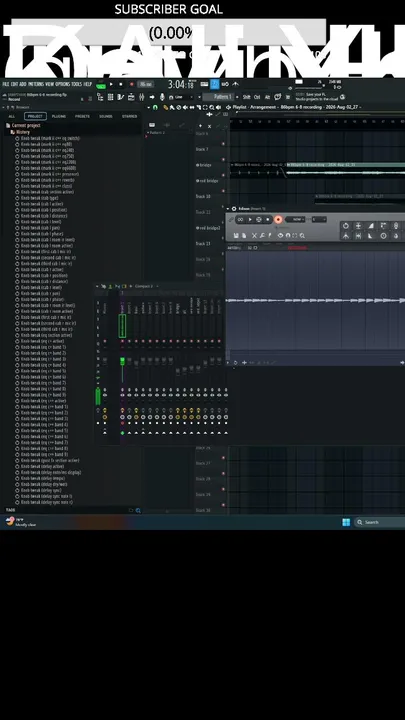Open the FILE menu

point(6,84)
